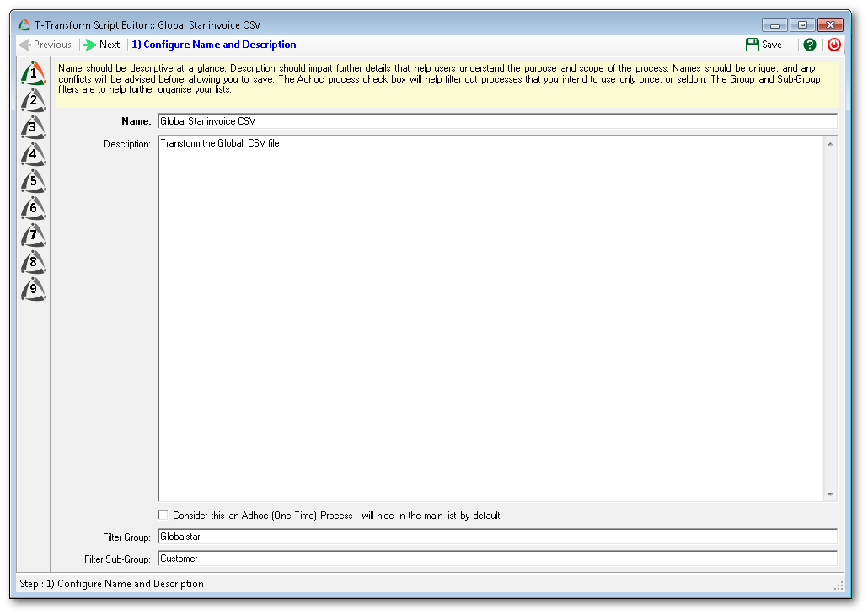Return to the Previous step
Viewport: 868px width, 615px height.
45,45
